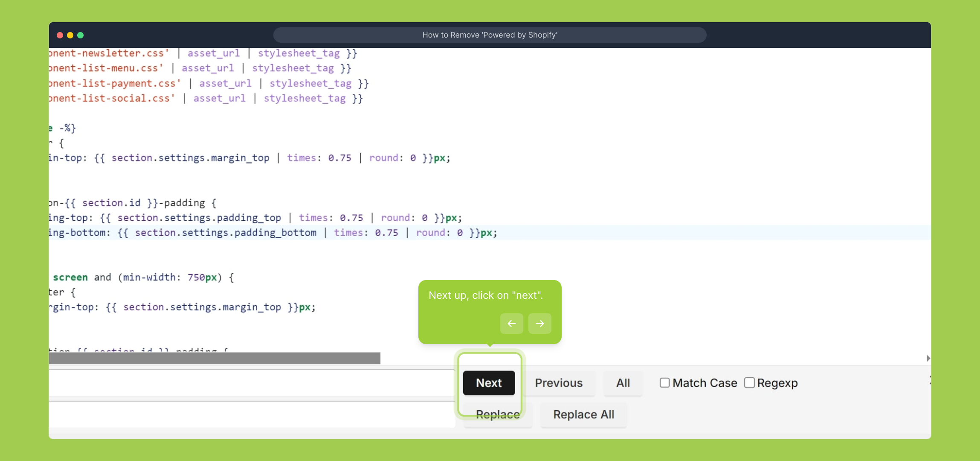Click the Previous search button

point(559,383)
